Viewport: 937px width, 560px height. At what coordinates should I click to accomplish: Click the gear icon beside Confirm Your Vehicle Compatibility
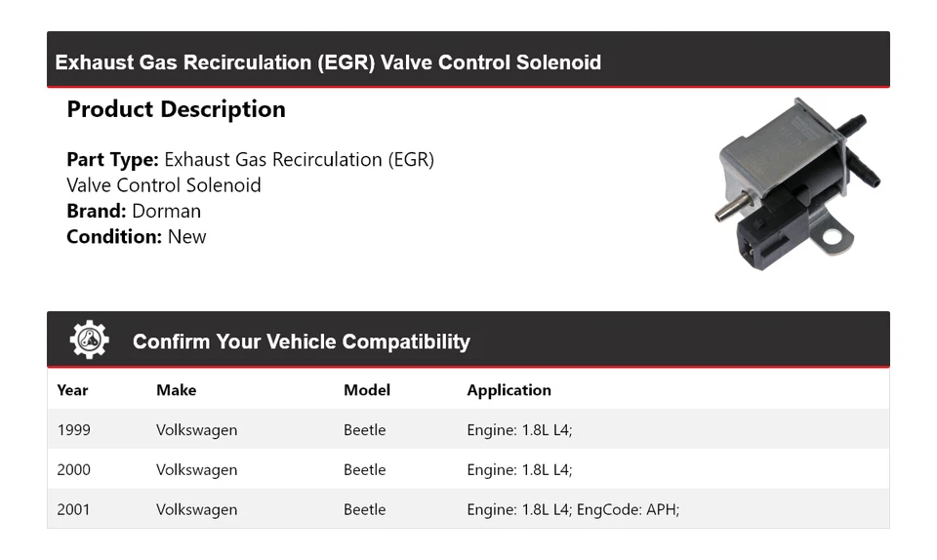coord(89,340)
